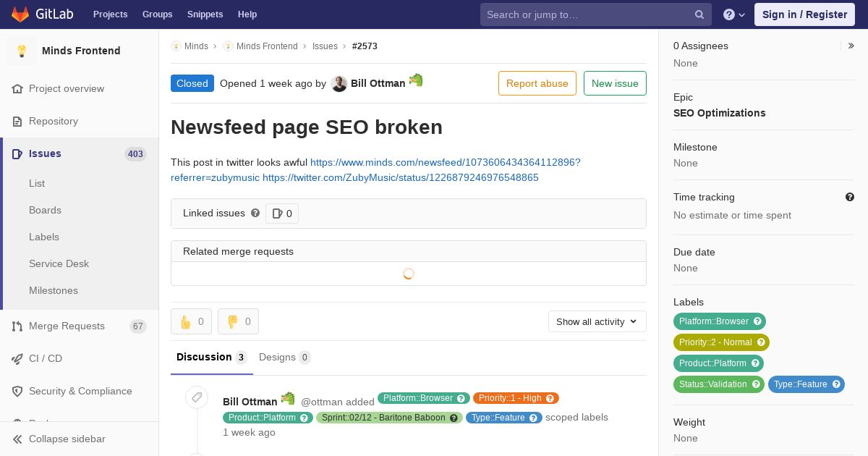The height and width of the screenshot is (456, 868).
Task: Click the Closed status badge
Action: pos(192,83)
